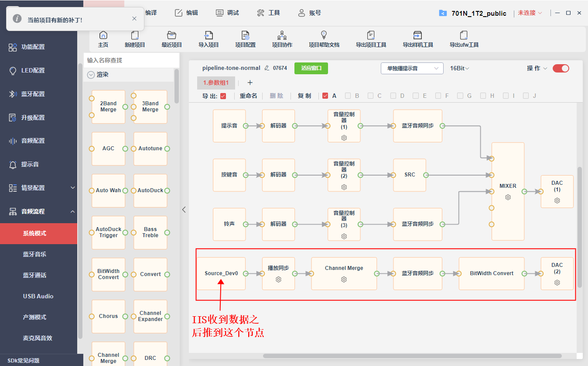Enable the B parameter checkbox
Screen dimensions: 588x366
pos(348,96)
